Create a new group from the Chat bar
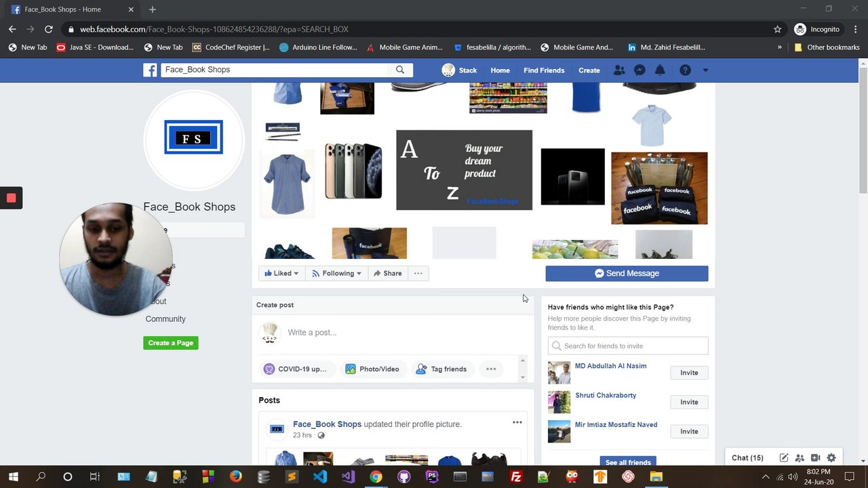The image size is (868, 488). tap(800, 458)
